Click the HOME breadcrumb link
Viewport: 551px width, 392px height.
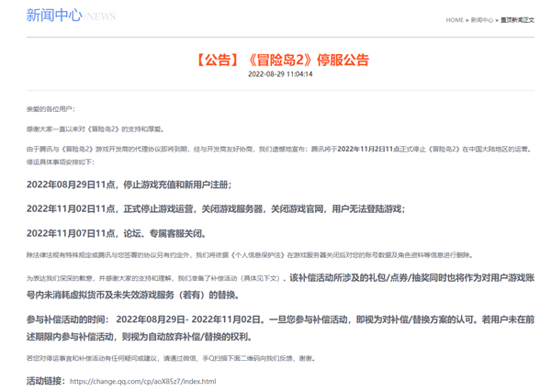455,20
